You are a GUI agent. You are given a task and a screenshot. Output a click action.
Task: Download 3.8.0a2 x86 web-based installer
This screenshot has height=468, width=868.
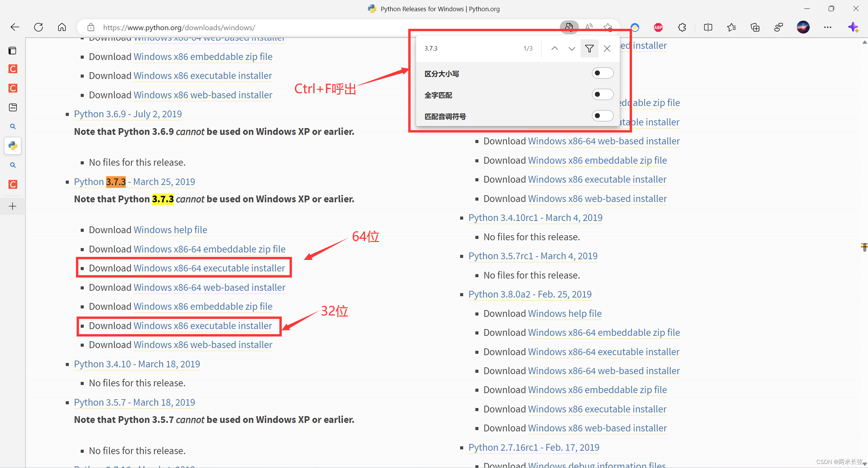pyautogui.click(x=597, y=428)
